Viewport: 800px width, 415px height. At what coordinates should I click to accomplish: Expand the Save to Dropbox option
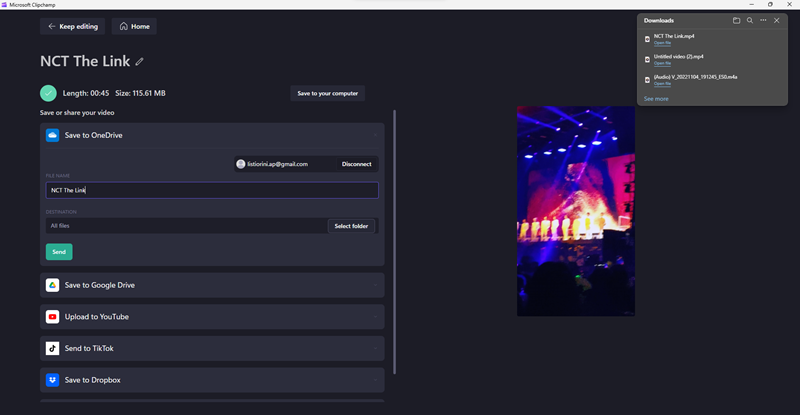[x=376, y=380]
